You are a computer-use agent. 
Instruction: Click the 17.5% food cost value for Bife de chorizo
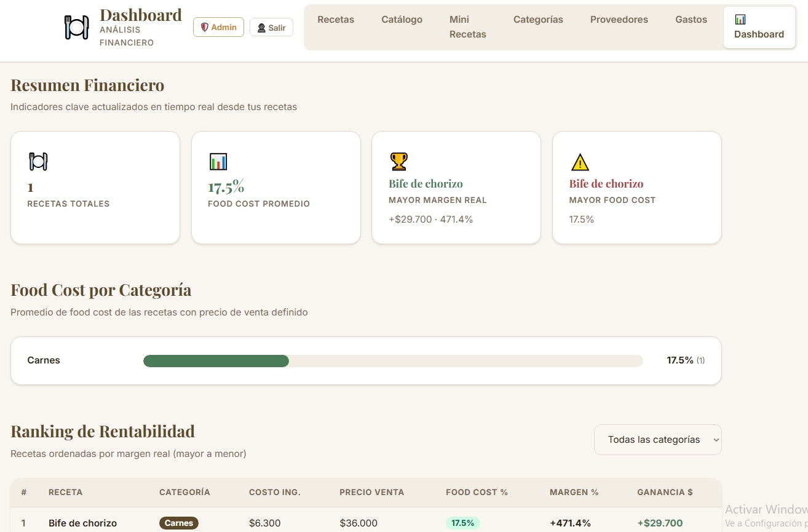(x=462, y=523)
